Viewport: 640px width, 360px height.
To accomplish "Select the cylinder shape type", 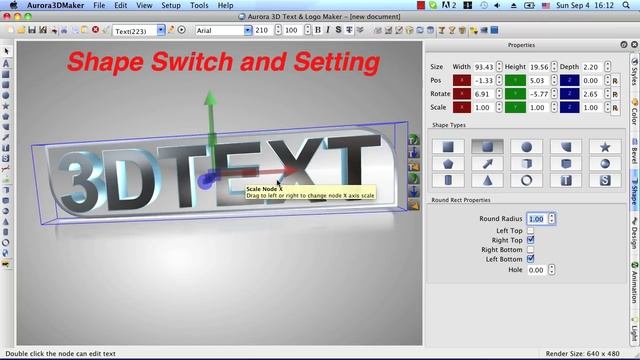I will 448,180.
